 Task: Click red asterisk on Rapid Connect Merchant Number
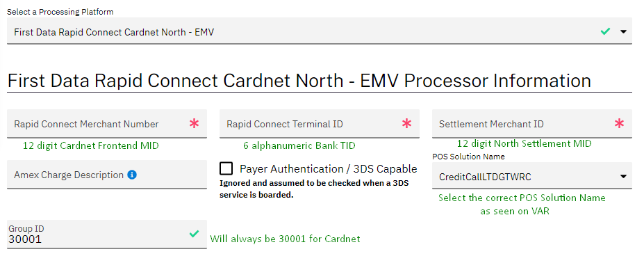point(195,123)
